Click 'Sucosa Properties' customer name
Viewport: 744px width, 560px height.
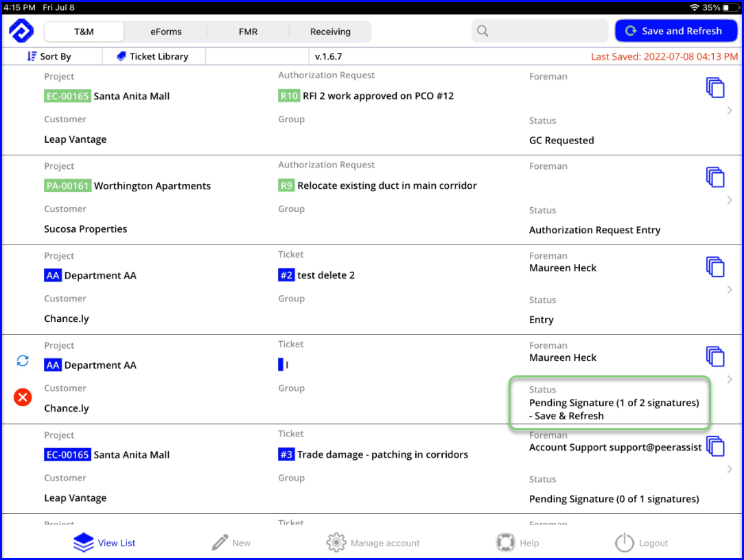pyautogui.click(x=85, y=229)
